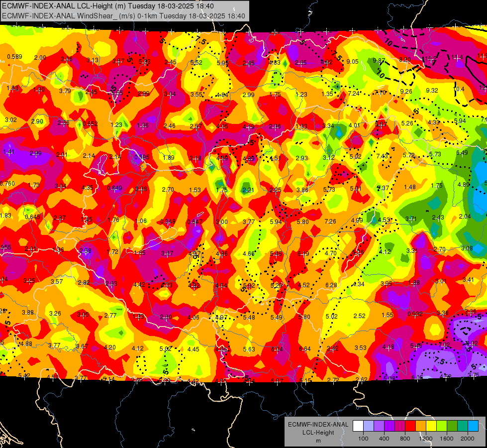Viewport: 487px width, 448px height.
Task: Click the wind shear value 0.849
Action: (114, 188)
